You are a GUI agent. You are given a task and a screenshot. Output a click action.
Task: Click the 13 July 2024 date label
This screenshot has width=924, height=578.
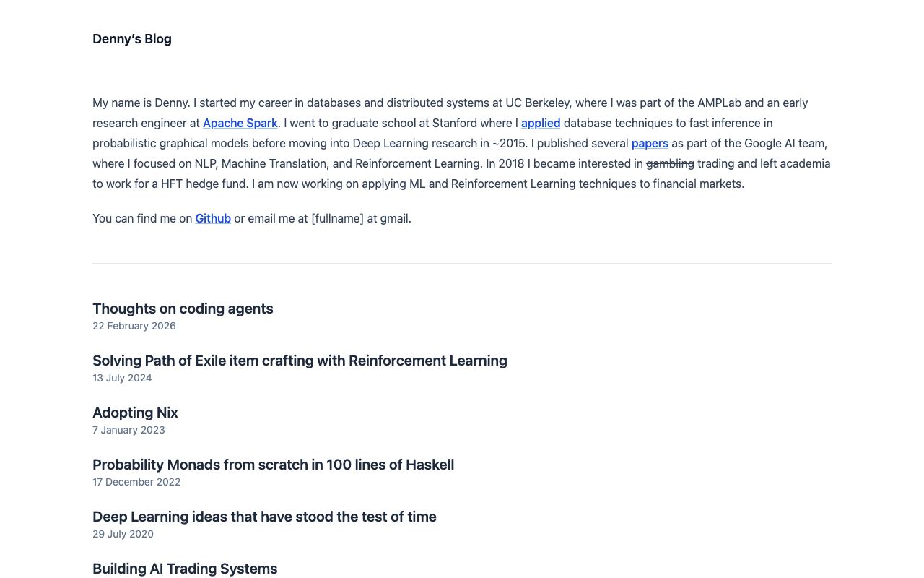pyautogui.click(x=122, y=378)
